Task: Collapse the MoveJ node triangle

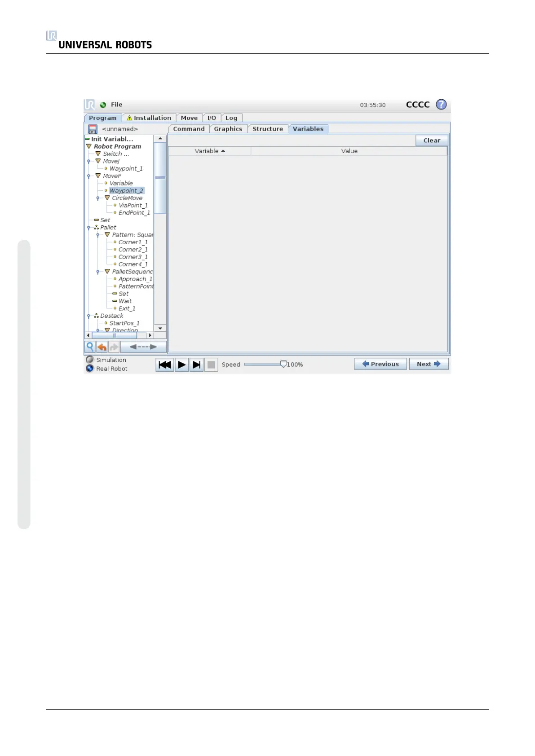Action: click(x=98, y=161)
